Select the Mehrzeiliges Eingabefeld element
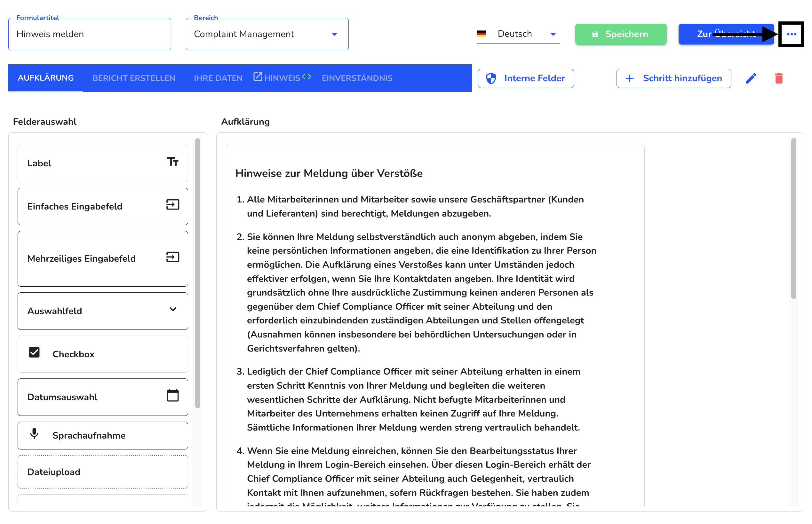The image size is (812, 524). 102,258
